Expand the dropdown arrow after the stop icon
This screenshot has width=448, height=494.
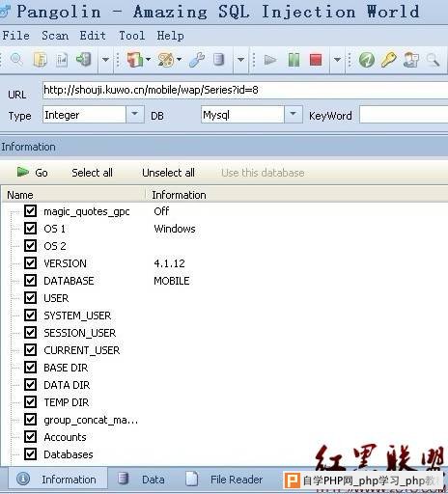[337, 60]
